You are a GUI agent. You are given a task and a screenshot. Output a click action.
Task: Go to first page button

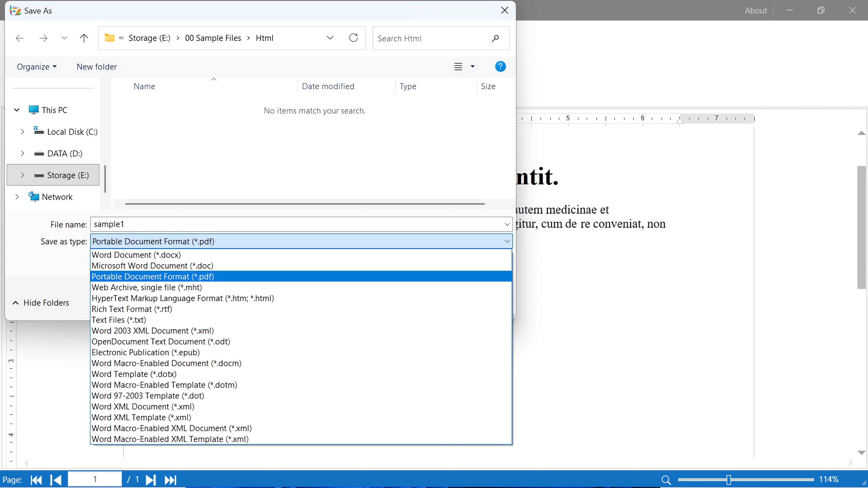(36, 480)
